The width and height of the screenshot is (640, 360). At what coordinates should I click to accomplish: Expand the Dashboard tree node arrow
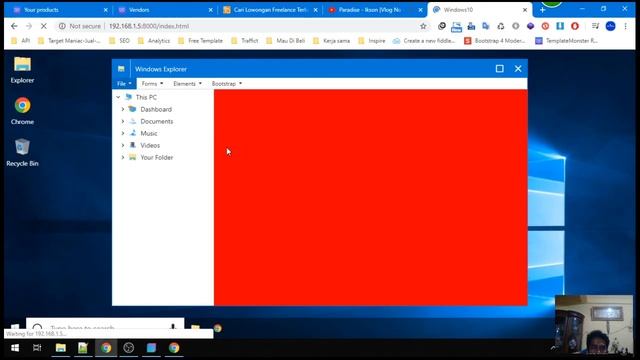[122, 109]
